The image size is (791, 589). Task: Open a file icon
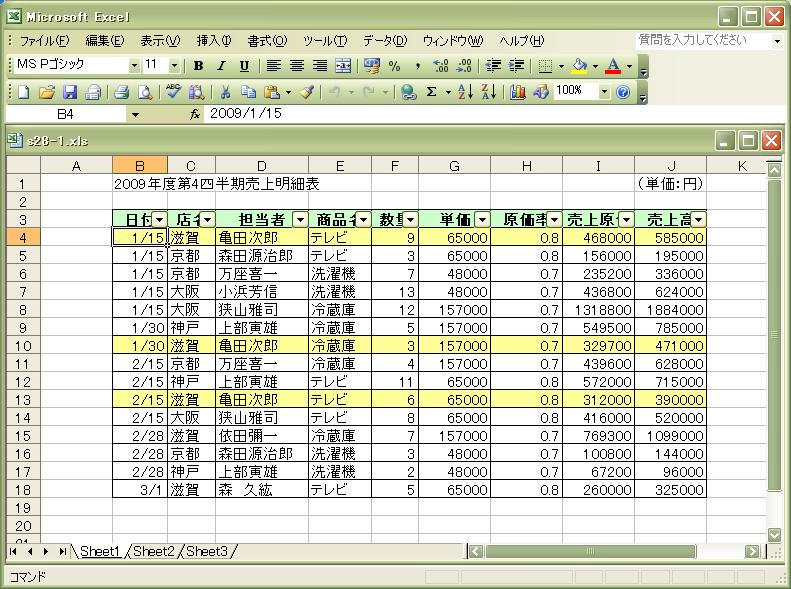(x=47, y=92)
